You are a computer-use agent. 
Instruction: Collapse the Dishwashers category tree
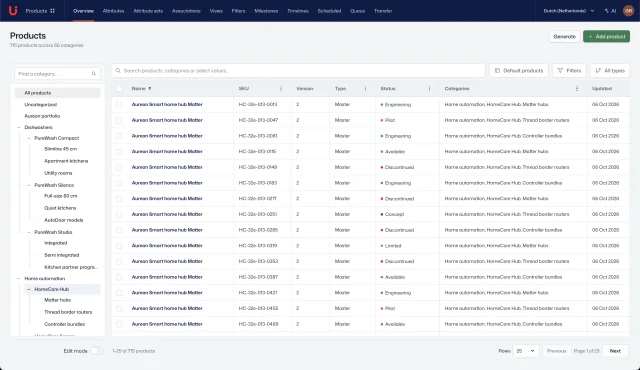pyautogui.click(x=19, y=127)
